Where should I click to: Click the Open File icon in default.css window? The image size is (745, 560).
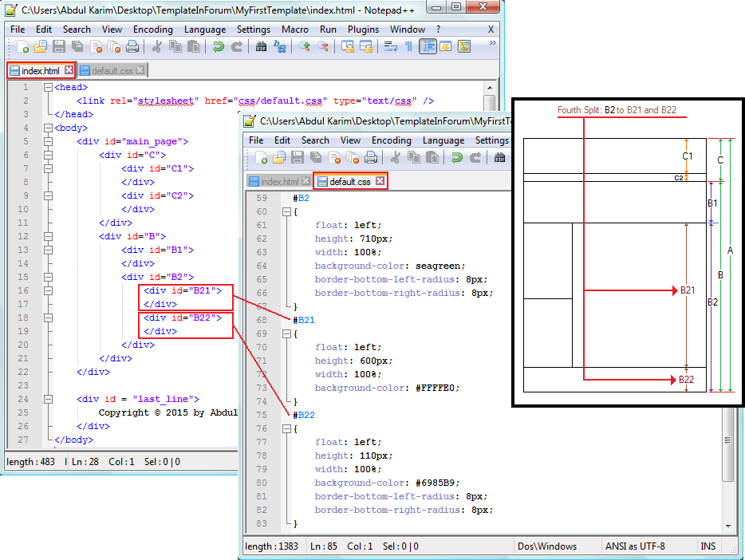click(279, 158)
